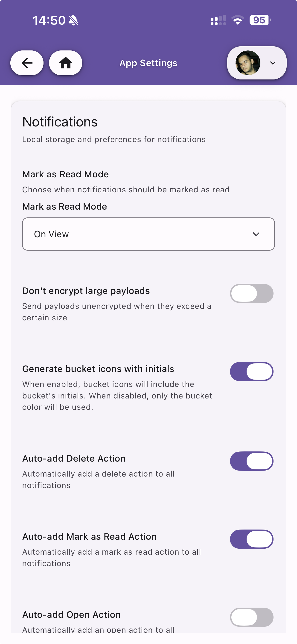Open the Mark as Read Mode dropdown
The width and height of the screenshot is (297, 644).
pos(148,234)
